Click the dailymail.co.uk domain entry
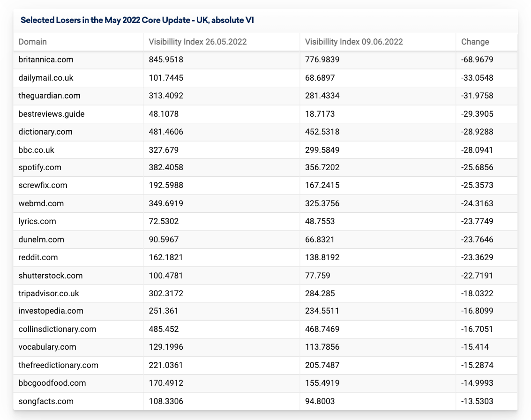The height and width of the screenshot is (420, 531). coord(46,78)
